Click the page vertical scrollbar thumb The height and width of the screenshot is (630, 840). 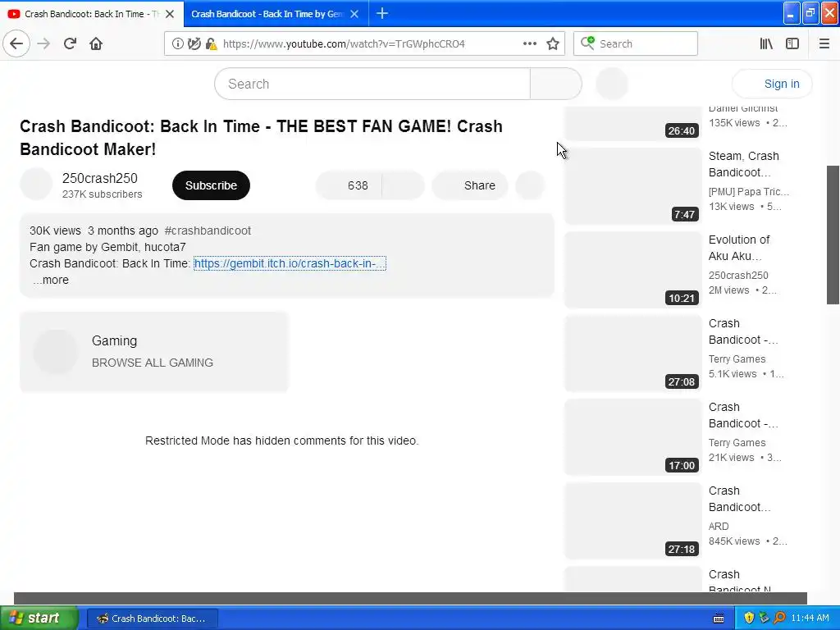click(833, 235)
